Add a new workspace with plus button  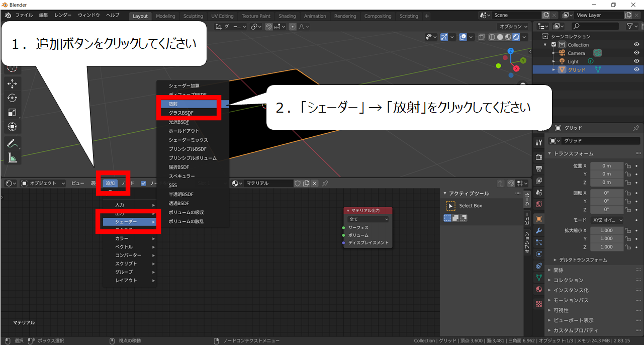point(427,16)
